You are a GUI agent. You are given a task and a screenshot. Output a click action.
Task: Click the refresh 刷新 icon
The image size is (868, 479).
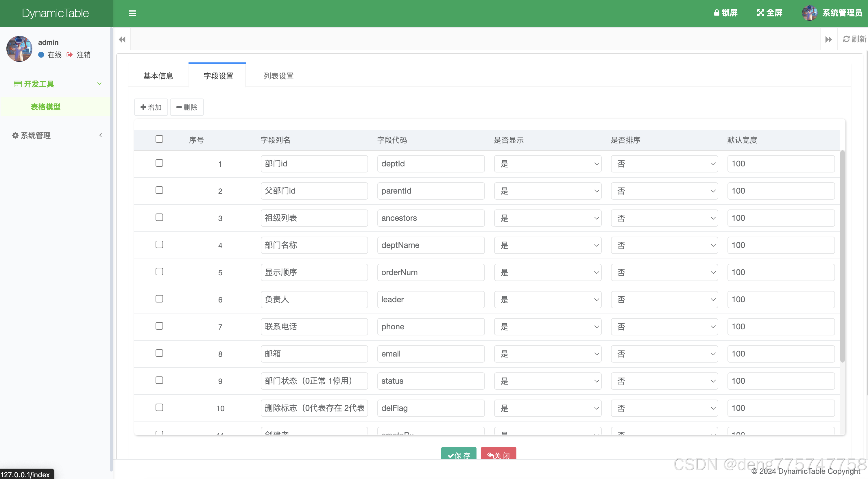point(846,39)
